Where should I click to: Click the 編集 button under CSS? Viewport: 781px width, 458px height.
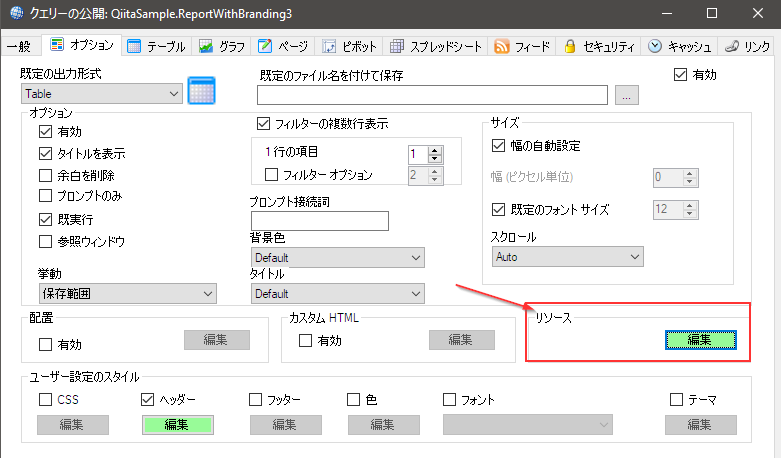73,425
